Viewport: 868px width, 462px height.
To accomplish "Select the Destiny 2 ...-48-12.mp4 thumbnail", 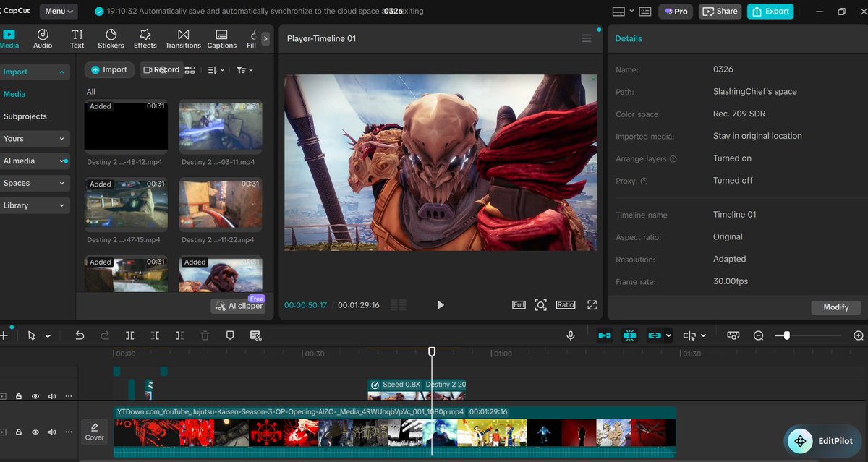I will pos(126,125).
